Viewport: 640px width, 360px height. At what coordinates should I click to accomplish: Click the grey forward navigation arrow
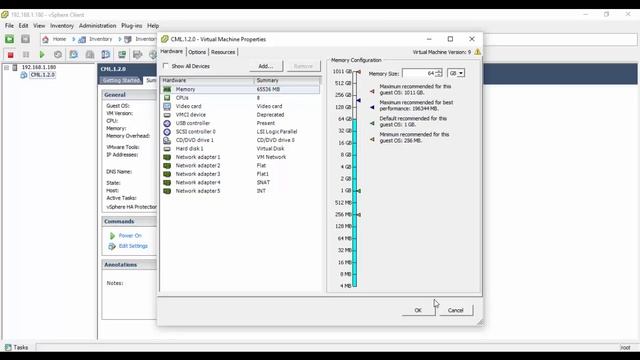[x=25, y=39]
